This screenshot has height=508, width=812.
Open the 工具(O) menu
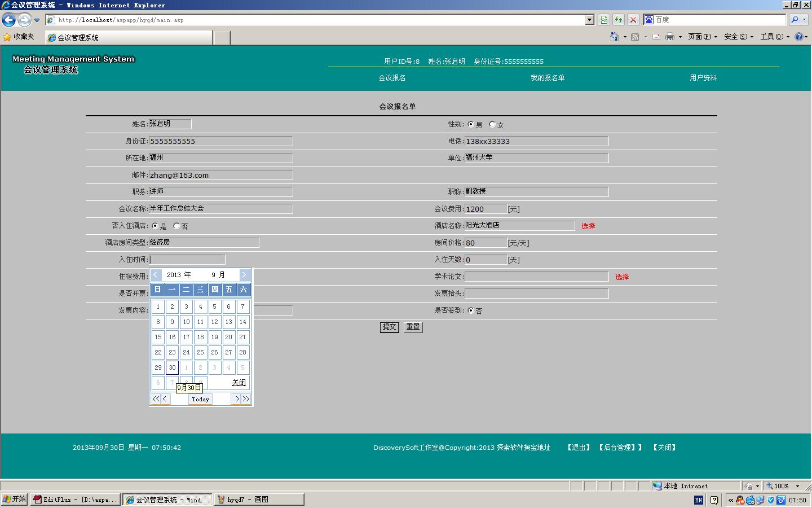(x=775, y=37)
